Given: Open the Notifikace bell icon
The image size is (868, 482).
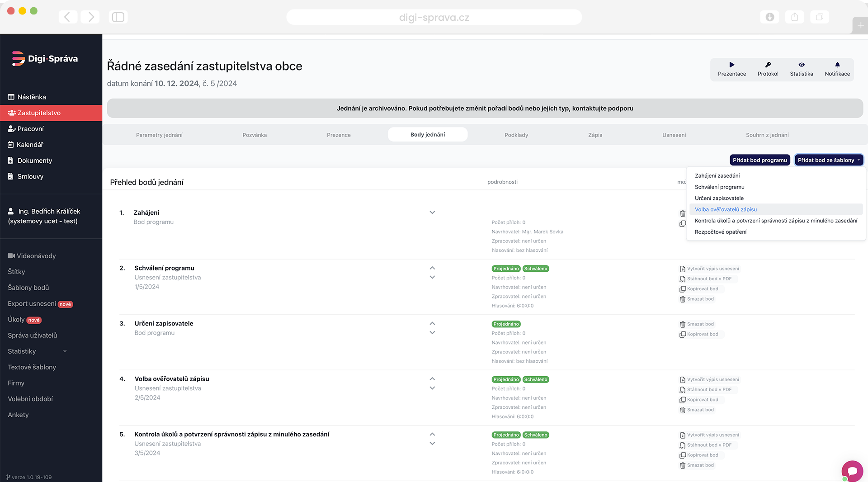Looking at the screenshot, I should pyautogui.click(x=837, y=65).
